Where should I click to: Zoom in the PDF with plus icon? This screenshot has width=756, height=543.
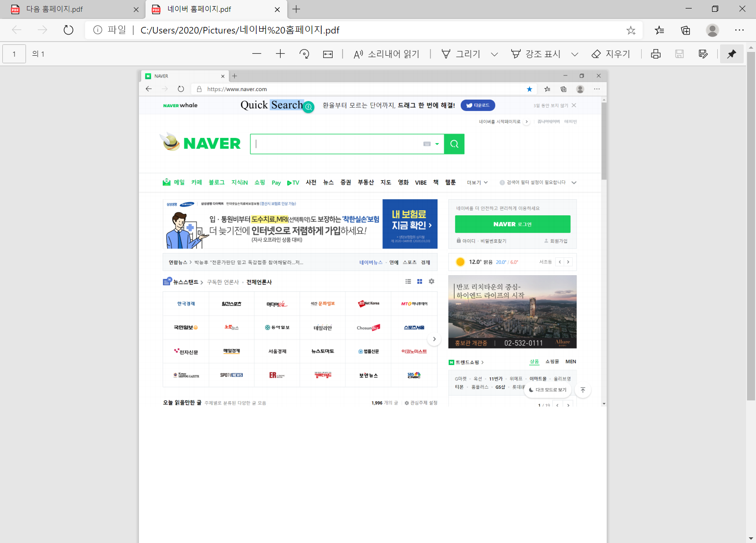[280, 54]
